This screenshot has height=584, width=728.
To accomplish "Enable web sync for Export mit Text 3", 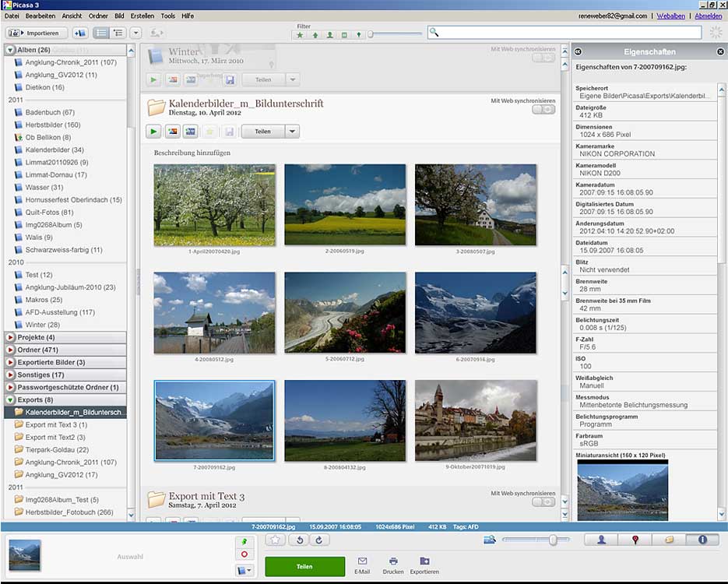I will (543, 503).
